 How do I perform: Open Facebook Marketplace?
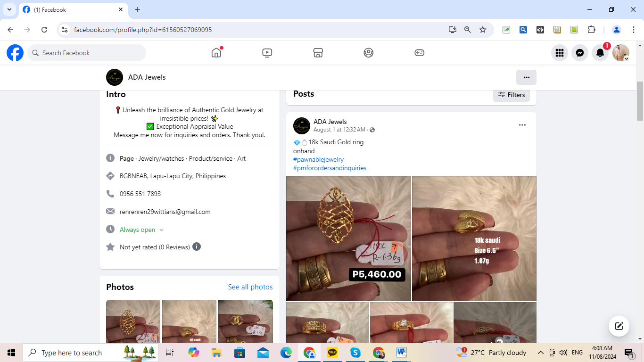[318, 53]
